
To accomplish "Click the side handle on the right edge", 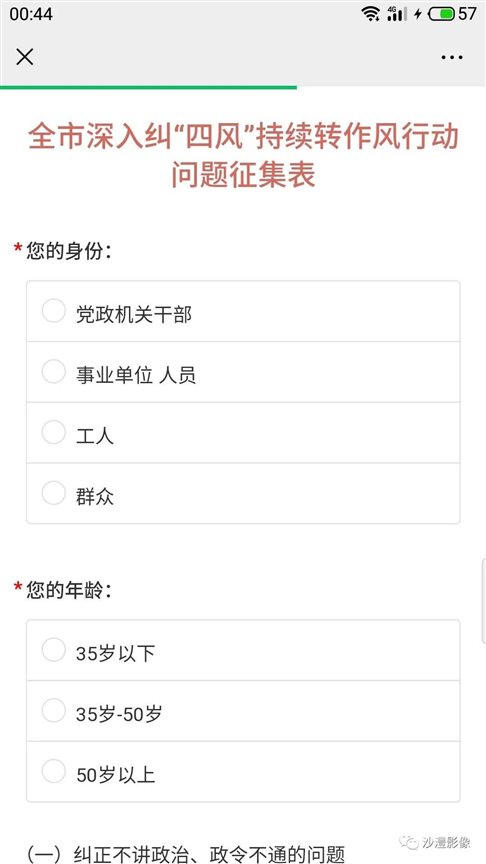I will tap(482, 601).
